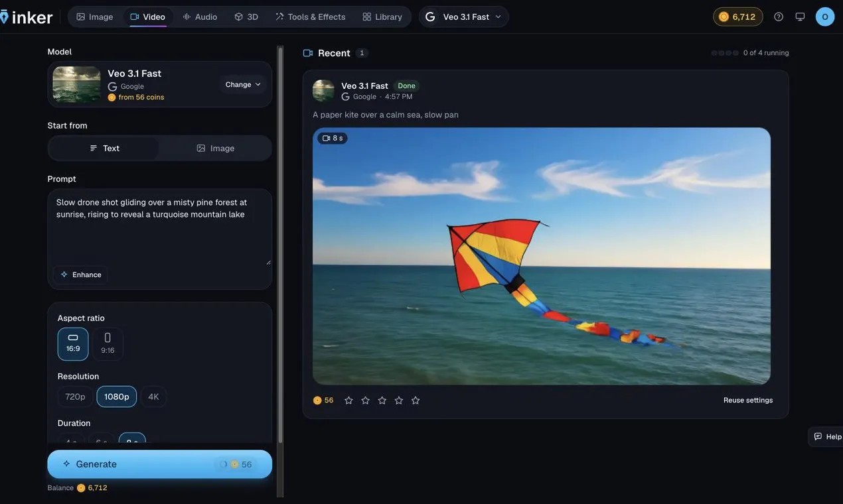The width and height of the screenshot is (843, 504).
Task: Click the Enhance prompt button
Action: coord(80,275)
